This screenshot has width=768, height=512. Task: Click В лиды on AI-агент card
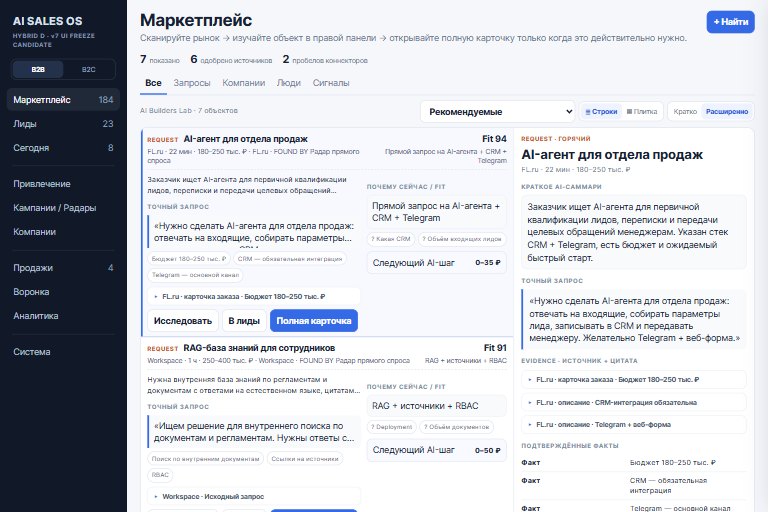tap(244, 321)
